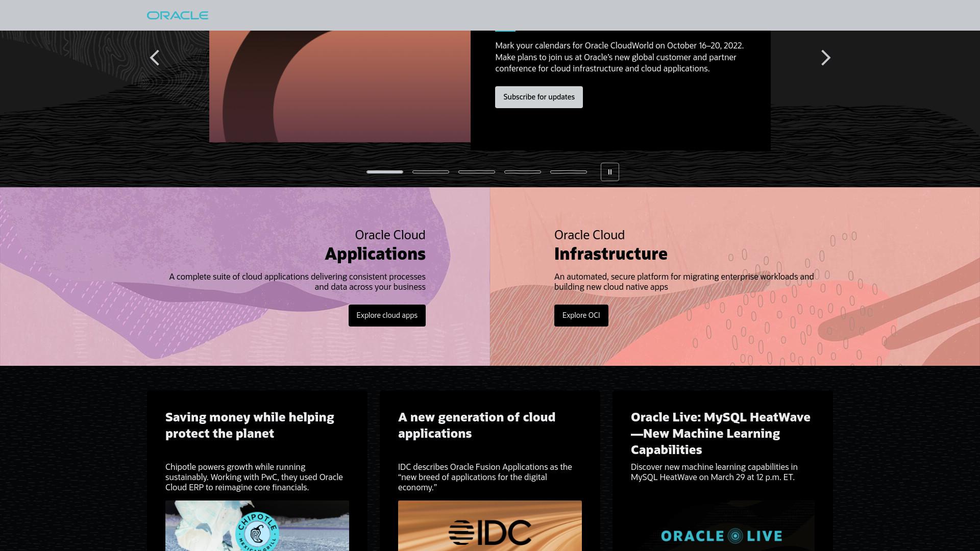The width and height of the screenshot is (980, 551).
Task: Click the Chipotle powers growth description text
Action: pos(254,477)
